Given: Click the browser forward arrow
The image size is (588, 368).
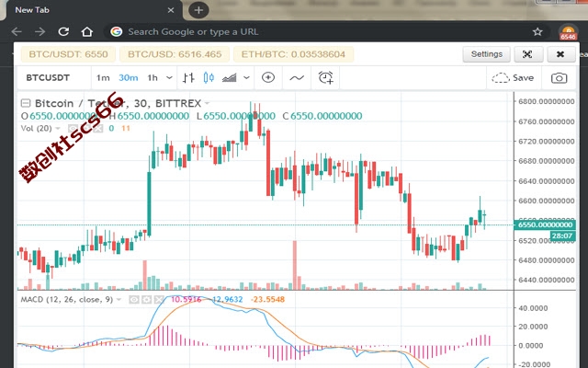Looking at the screenshot, I should tap(40, 32).
